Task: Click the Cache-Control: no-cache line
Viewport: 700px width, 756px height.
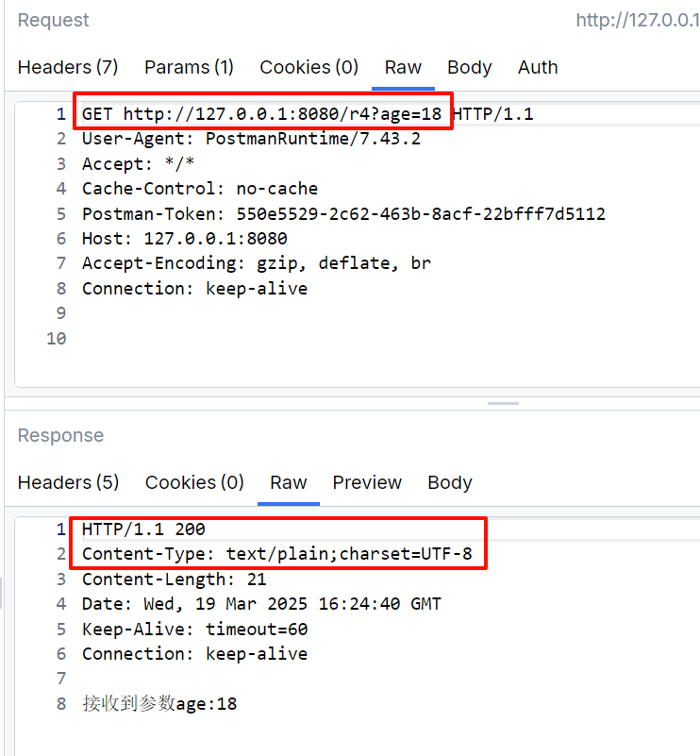Action: pyautogui.click(x=200, y=189)
